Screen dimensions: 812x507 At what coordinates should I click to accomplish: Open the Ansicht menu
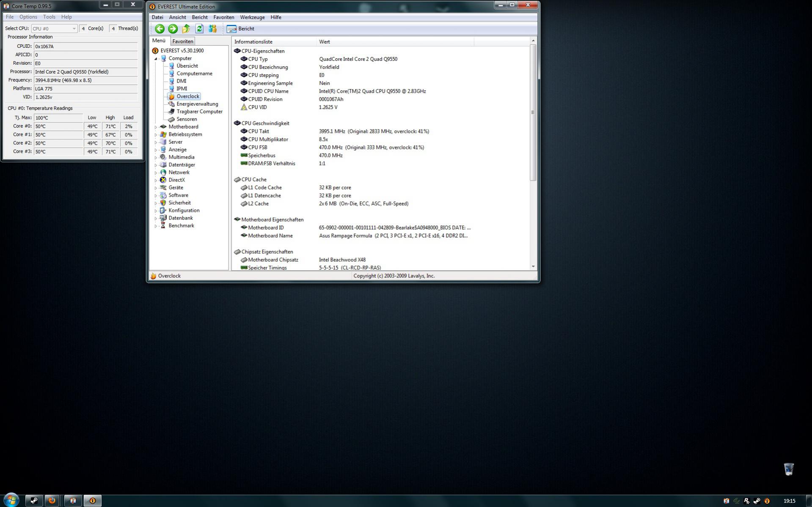[177, 17]
